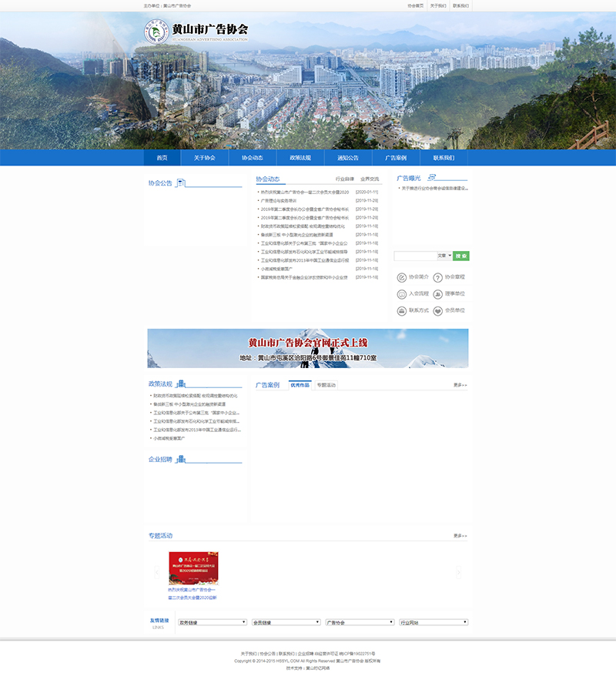The width and height of the screenshot is (616, 683).
Task: Select the 理事单位 people icon
Action: click(438, 294)
